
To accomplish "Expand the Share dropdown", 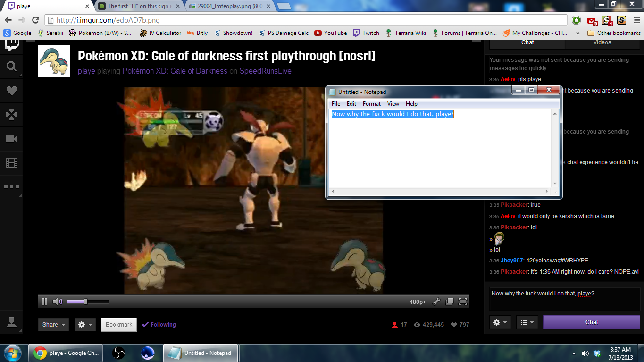I will 53,325.
